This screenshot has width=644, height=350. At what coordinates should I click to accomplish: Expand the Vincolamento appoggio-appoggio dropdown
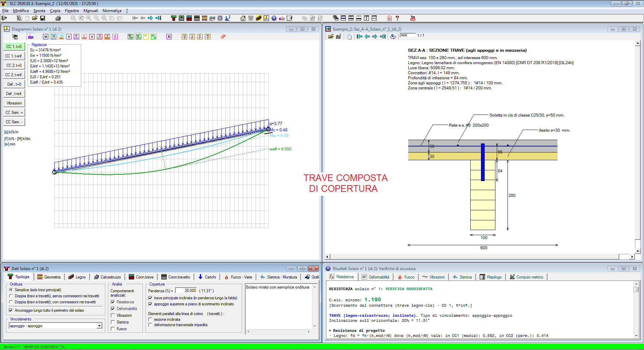[99, 326]
